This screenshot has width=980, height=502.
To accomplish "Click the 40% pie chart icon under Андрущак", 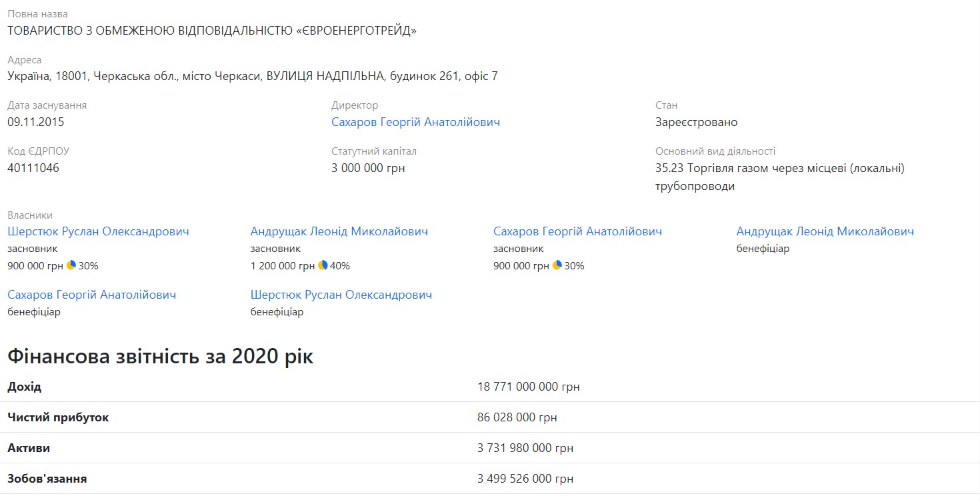I will tap(323, 265).
